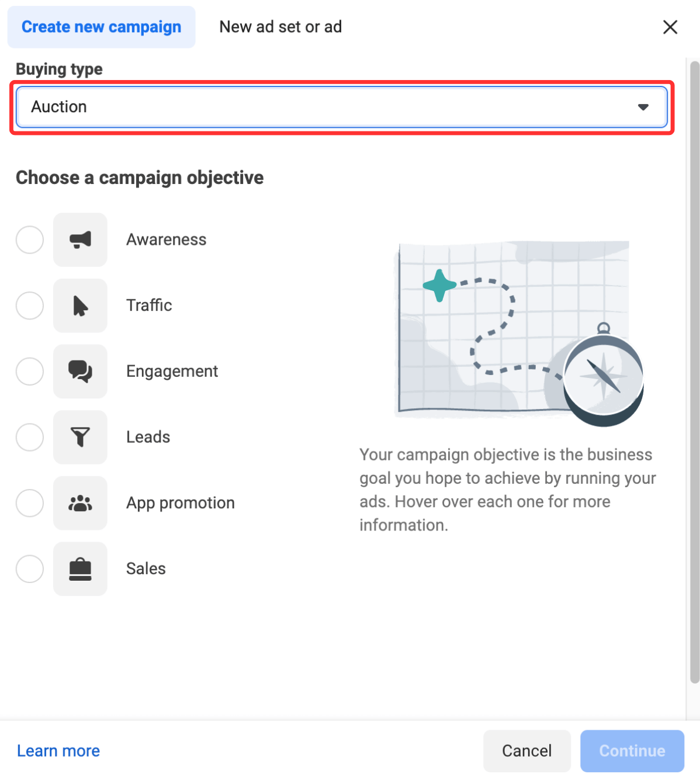This screenshot has height=777, width=700.
Task: Click the App promotion people icon
Action: [80, 503]
